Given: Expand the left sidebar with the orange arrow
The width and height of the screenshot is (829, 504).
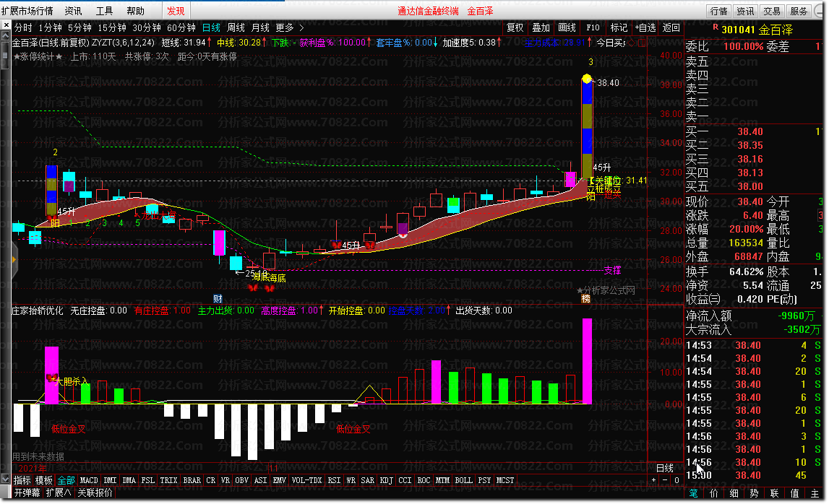Looking at the screenshot, I should [x=14, y=259].
